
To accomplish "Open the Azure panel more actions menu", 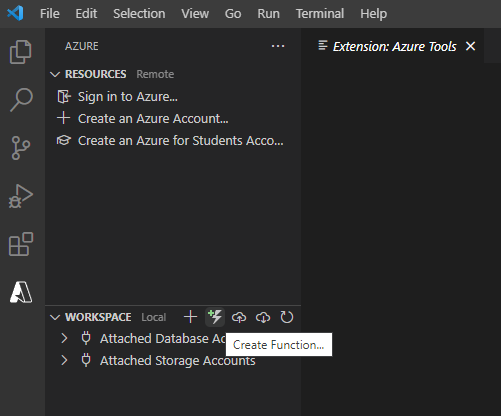I will (x=278, y=46).
